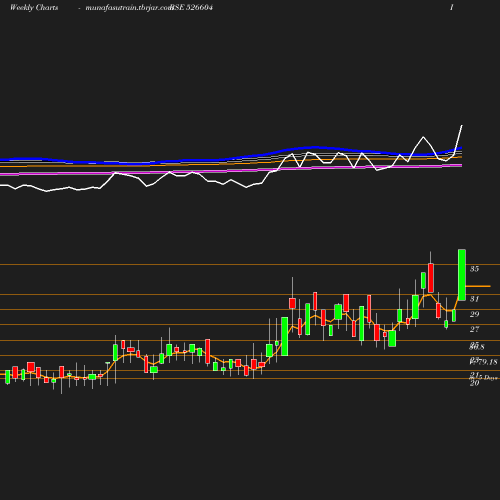Click the final upward spike of the white line

click(x=458, y=140)
